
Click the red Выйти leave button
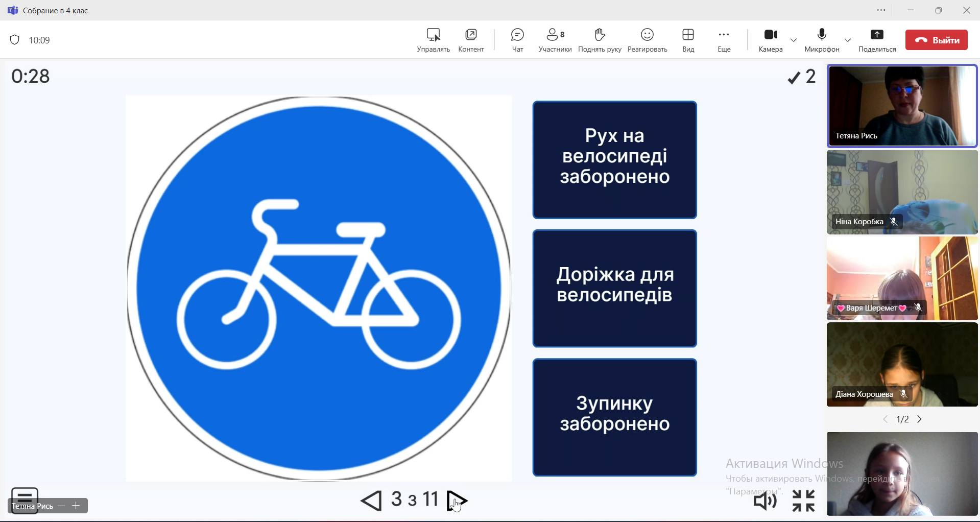point(936,40)
